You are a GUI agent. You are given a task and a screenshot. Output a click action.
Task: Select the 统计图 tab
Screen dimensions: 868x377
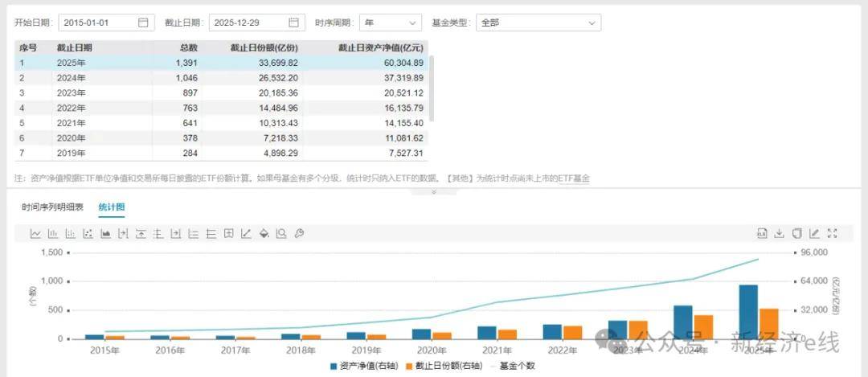pyautogui.click(x=112, y=207)
